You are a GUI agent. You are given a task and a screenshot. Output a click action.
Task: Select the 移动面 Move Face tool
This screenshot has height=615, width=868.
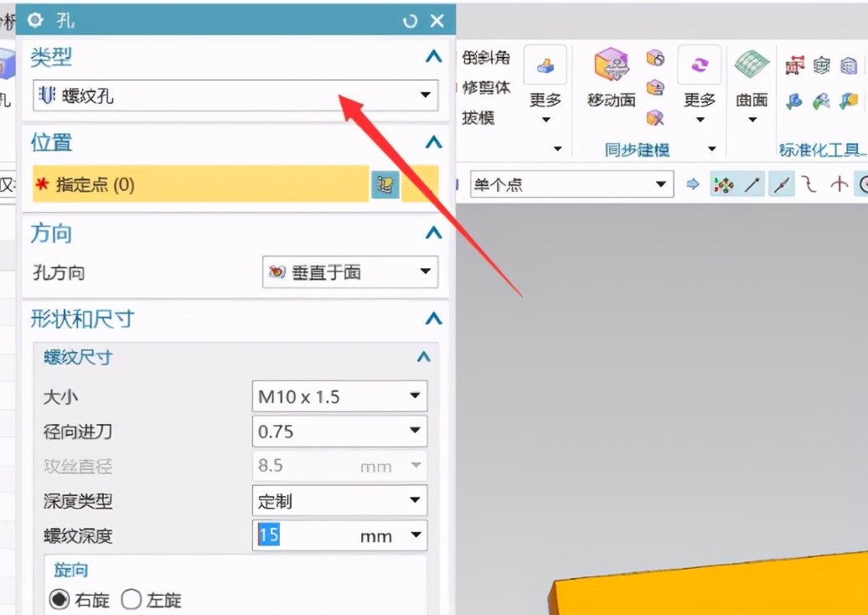point(611,77)
